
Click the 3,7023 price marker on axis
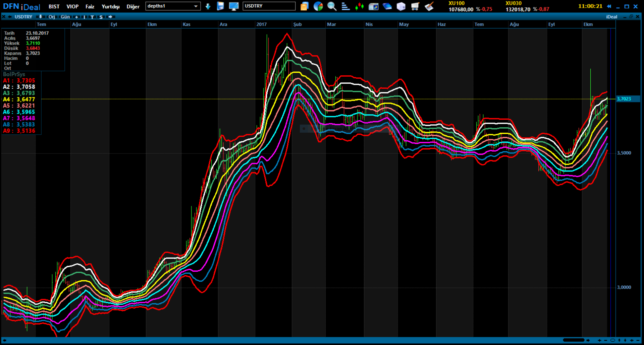(628, 99)
